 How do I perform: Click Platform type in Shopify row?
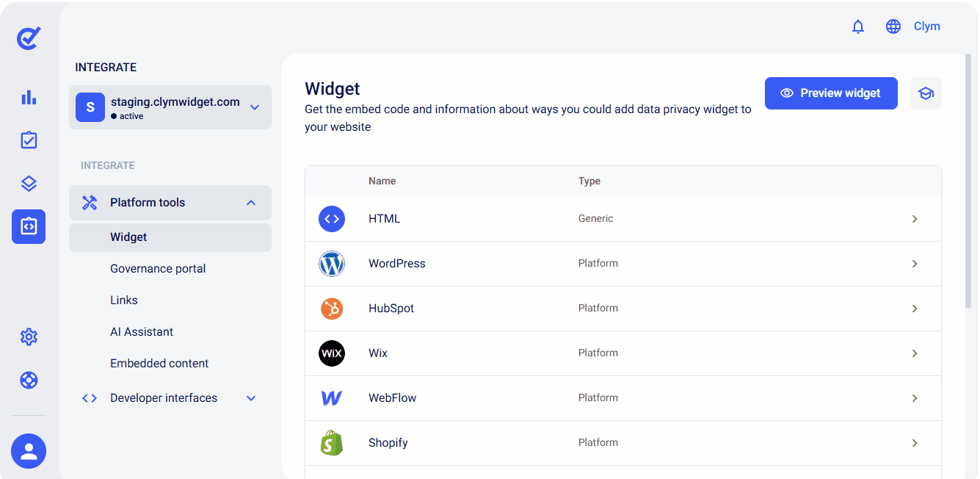598,443
